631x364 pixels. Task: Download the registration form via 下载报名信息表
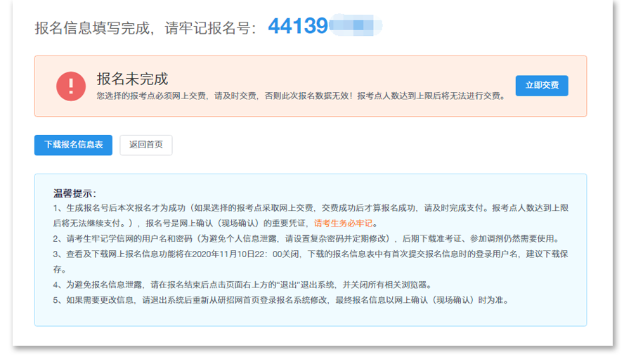pyautogui.click(x=73, y=145)
